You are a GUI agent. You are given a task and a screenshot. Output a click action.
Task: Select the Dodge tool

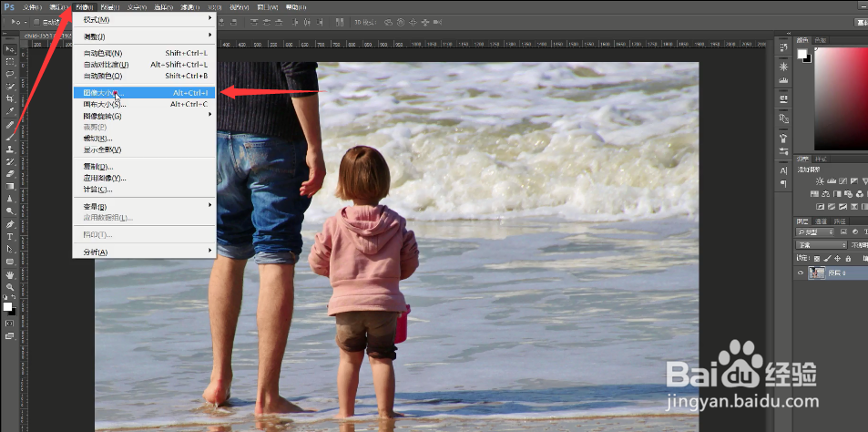coord(10,211)
